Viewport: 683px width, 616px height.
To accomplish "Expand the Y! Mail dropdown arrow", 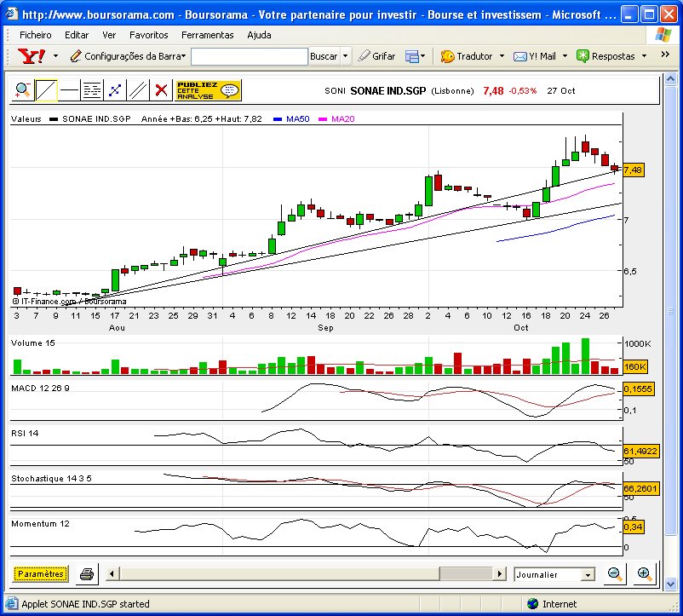I will click(565, 56).
